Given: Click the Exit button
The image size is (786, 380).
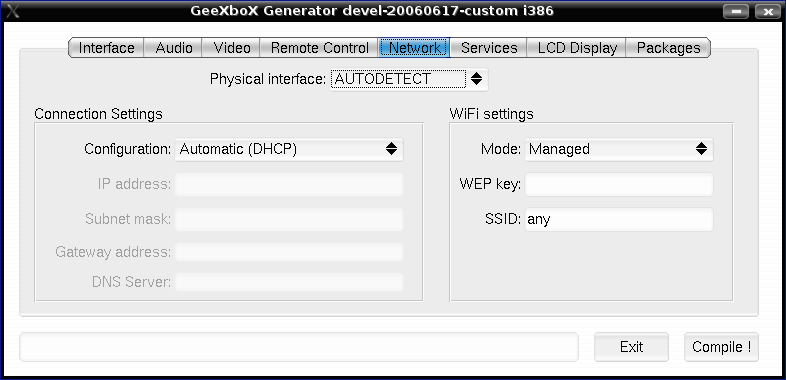Looking at the screenshot, I should 632,347.
